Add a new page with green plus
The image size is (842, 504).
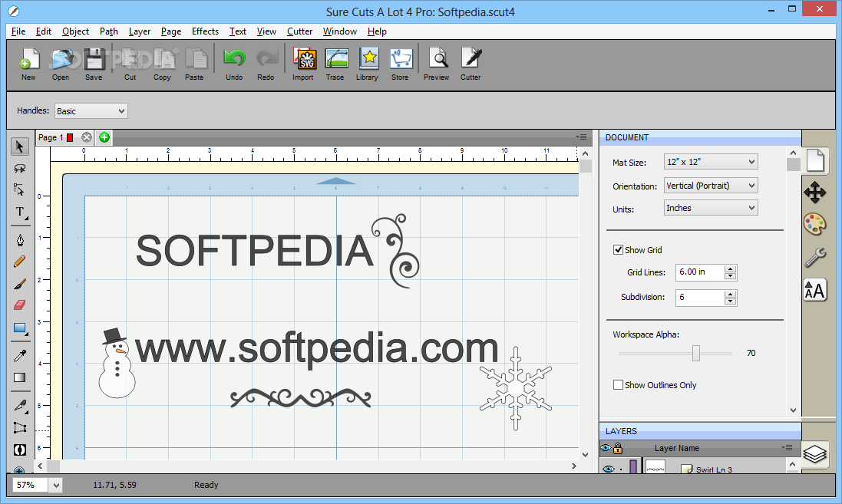[x=104, y=137]
